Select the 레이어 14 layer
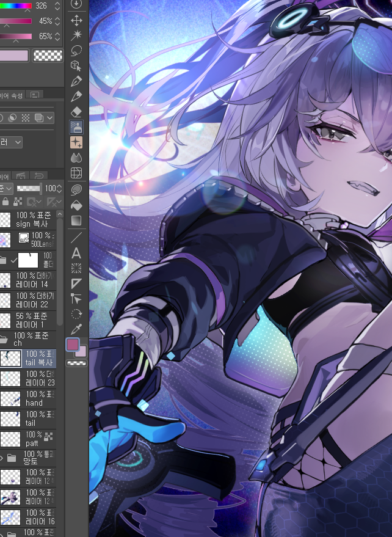This screenshot has width=392, height=537. (x=27, y=280)
